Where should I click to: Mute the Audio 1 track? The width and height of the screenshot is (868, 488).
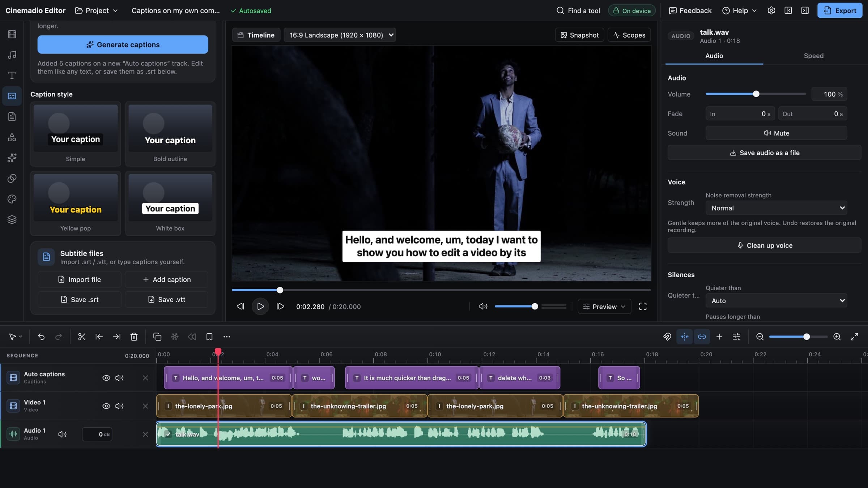click(x=63, y=435)
